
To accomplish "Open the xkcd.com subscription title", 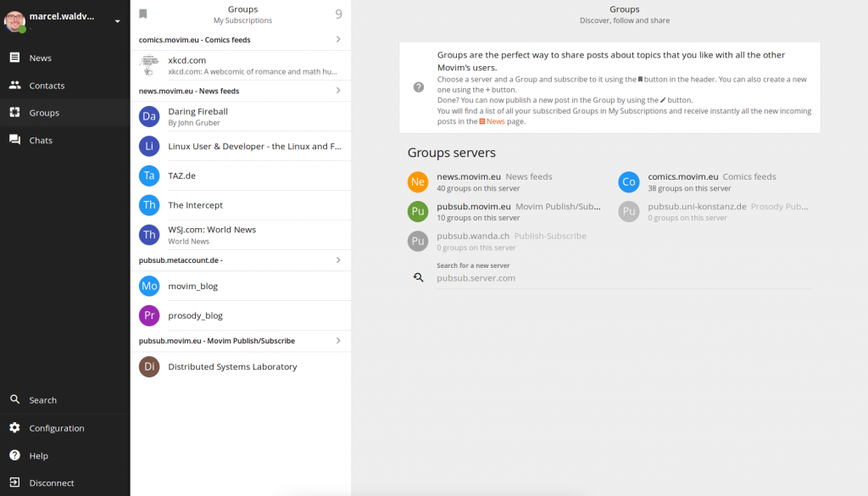I will (187, 60).
